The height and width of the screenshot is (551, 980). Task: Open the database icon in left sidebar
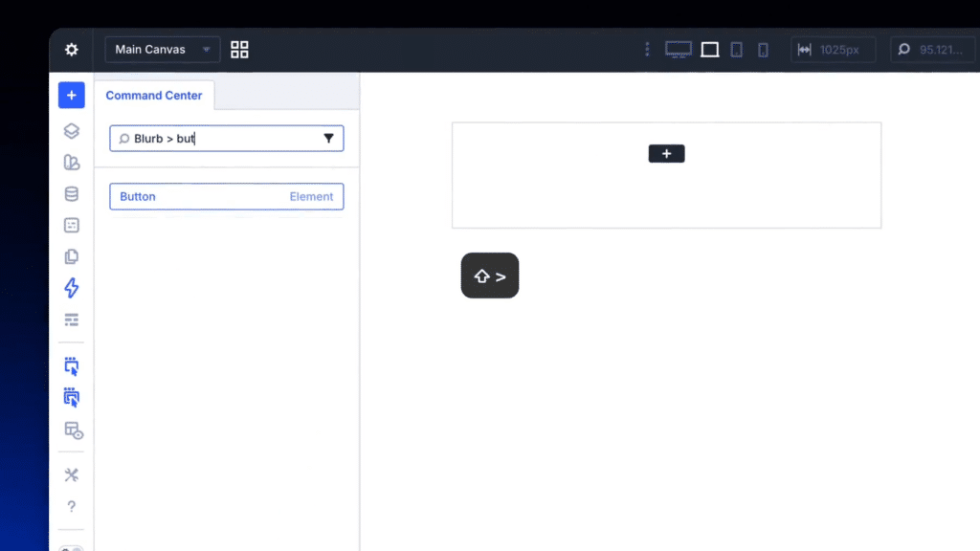coord(71,194)
